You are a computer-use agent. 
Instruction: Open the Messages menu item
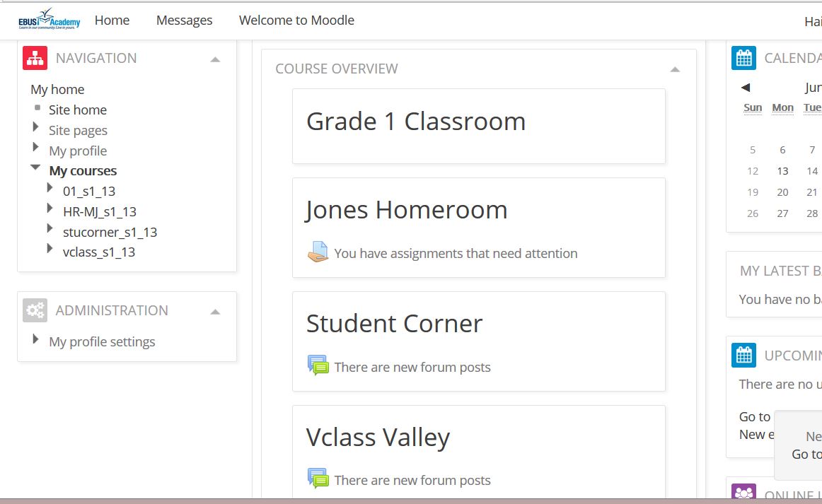185,20
